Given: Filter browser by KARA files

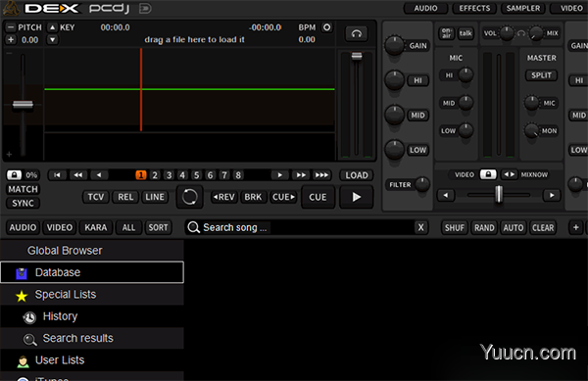Looking at the screenshot, I should coord(96,227).
